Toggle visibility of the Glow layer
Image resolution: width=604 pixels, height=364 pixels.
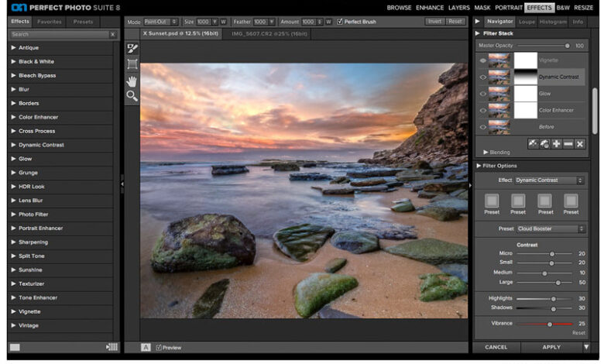click(x=483, y=94)
